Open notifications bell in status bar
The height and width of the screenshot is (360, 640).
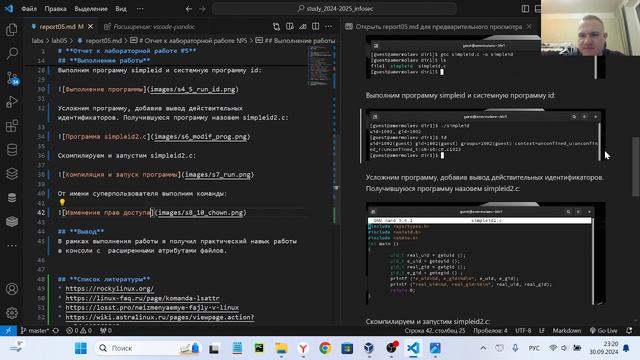click(x=629, y=331)
